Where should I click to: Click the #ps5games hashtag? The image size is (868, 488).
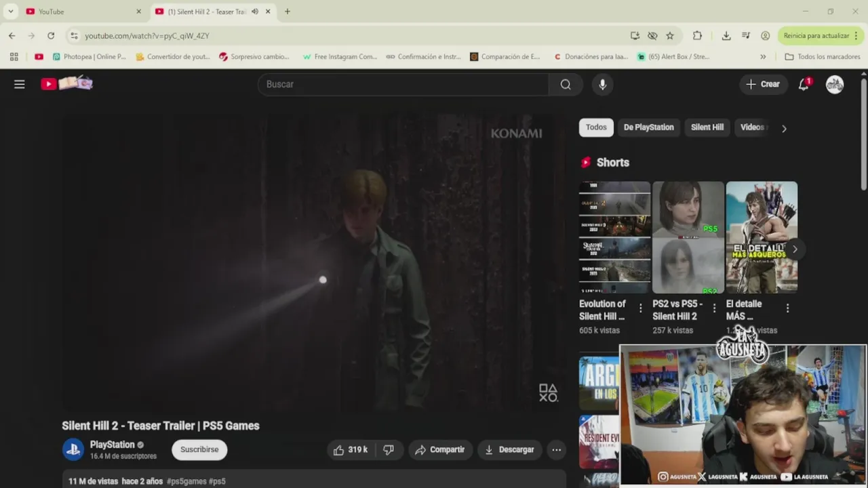(186, 481)
